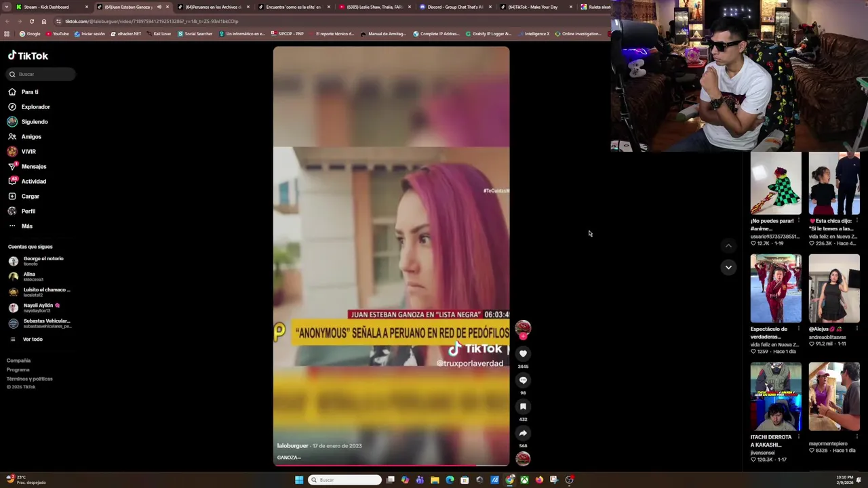Expand Términos y políticas footer section

click(x=29, y=379)
